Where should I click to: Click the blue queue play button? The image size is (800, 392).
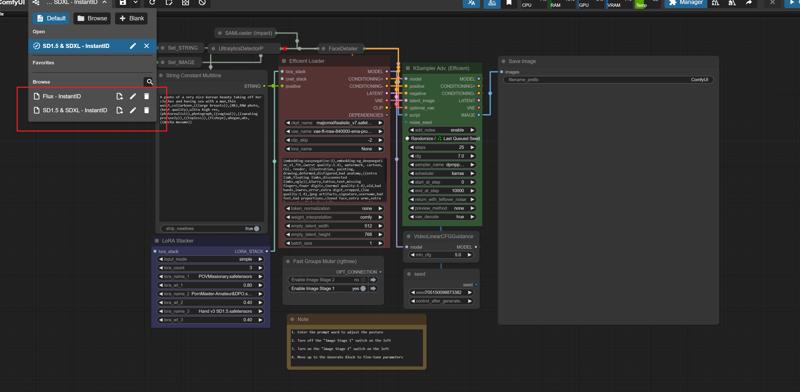click(x=792, y=3)
